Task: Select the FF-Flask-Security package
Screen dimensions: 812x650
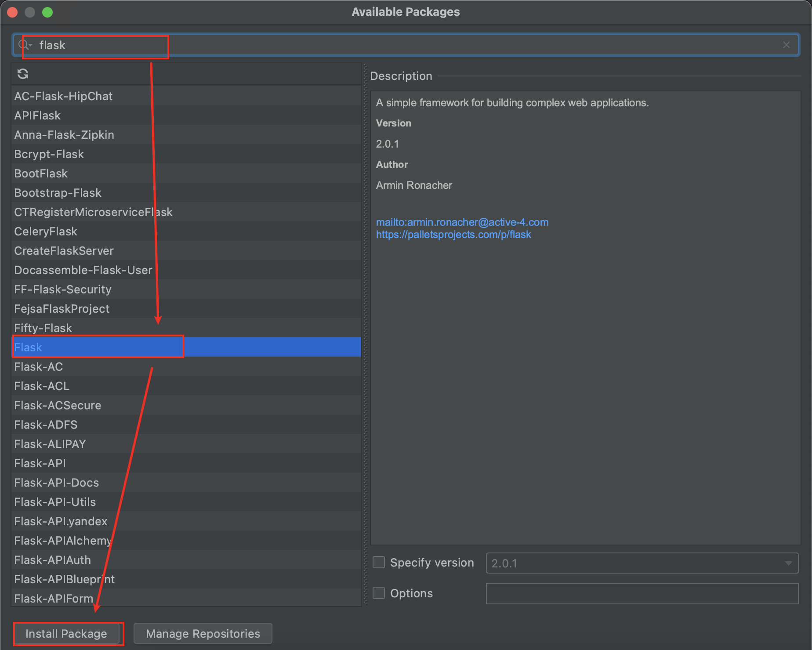Action: 186,289
